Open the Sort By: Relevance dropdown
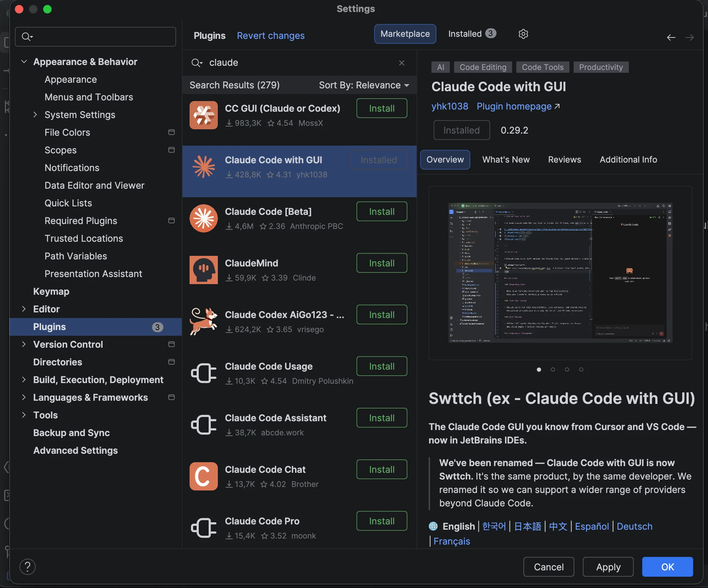This screenshot has height=588, width=708. pos(364,85)
